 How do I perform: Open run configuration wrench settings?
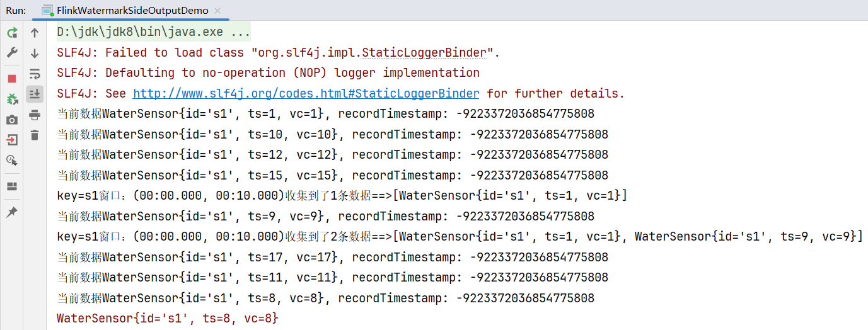point(12,53)
